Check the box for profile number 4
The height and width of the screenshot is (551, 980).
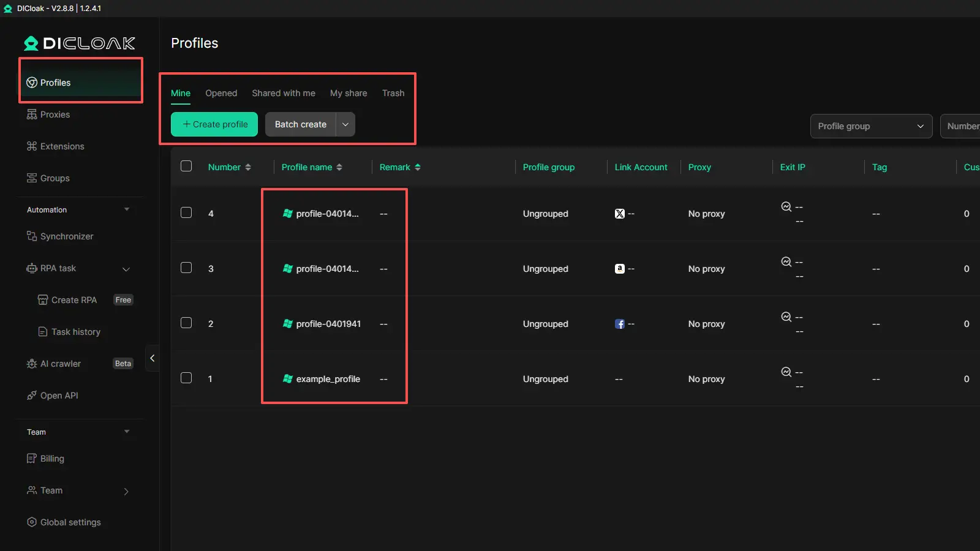pos(186,213)
